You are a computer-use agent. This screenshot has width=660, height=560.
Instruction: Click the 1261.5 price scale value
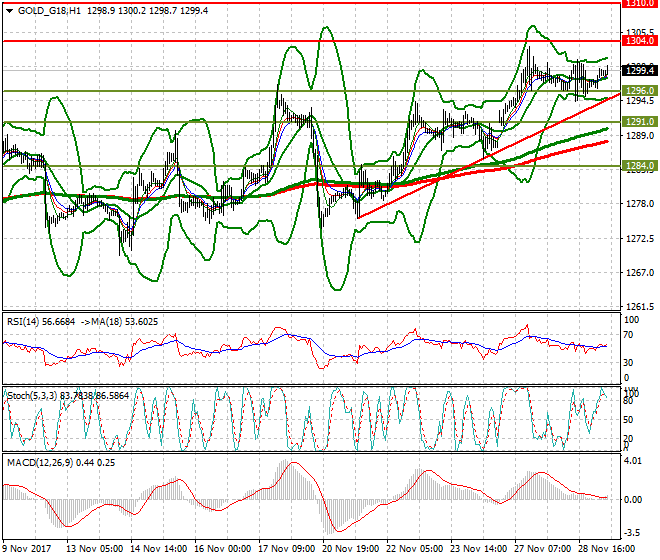640,307
